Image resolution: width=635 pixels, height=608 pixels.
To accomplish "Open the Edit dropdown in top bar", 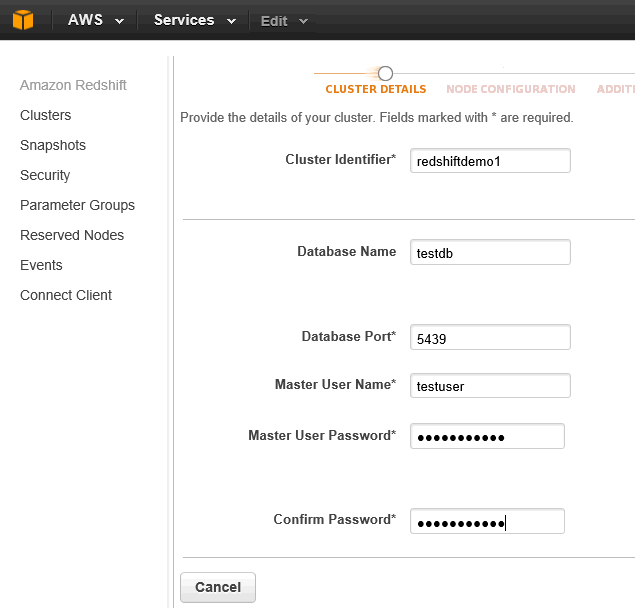I will [284, 21].
